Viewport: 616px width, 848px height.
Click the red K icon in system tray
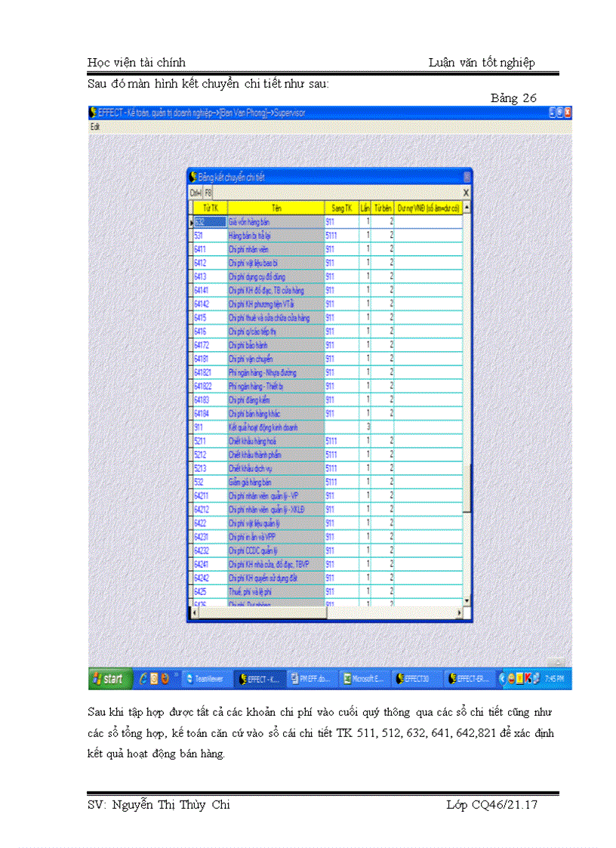(x=528, y=679)
